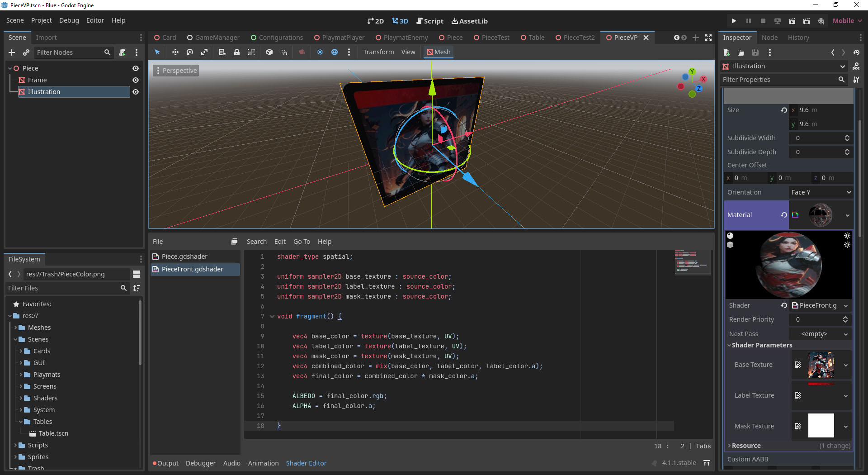
Task: Revert the Material property
Action: 784,215
